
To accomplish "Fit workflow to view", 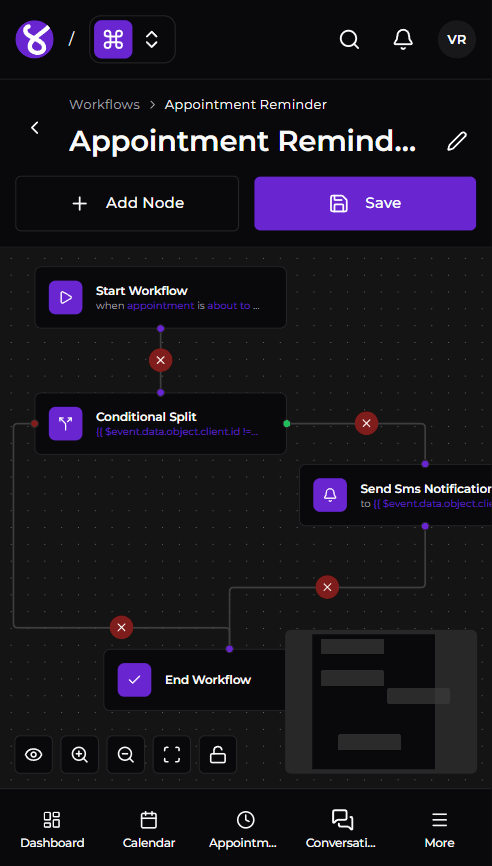I will (172, 754).
